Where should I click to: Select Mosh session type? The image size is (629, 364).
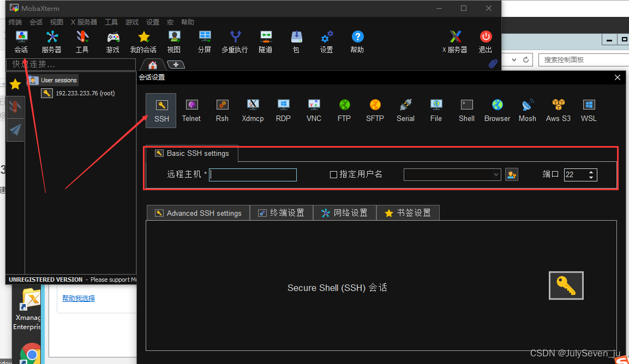pyautogui.click(x=528, y=111)
